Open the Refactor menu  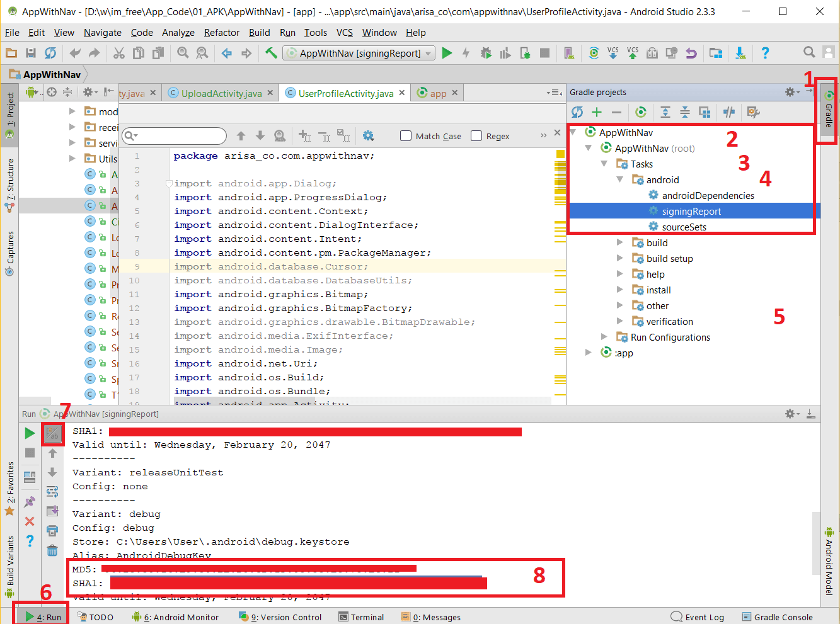pyautogui.click(x=222, y=33)
